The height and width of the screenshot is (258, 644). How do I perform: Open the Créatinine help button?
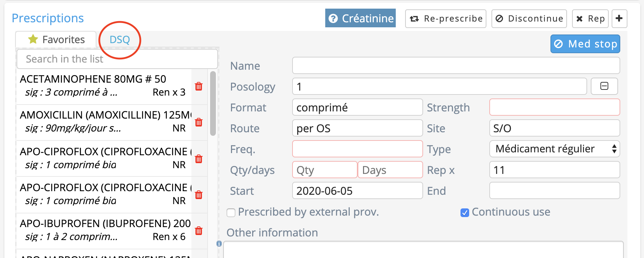tap(360, 18)
